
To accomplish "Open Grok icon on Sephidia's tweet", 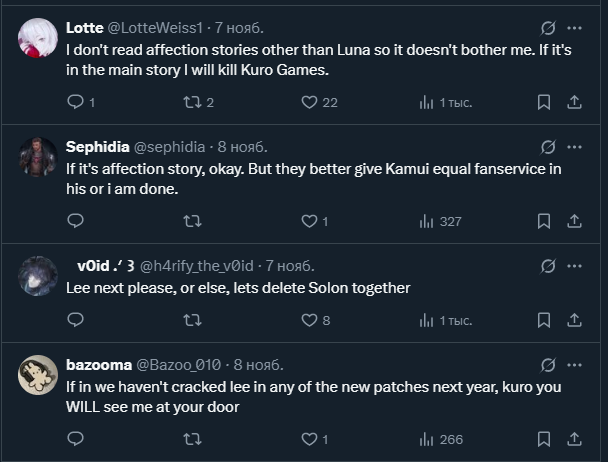I will point(547,147).
